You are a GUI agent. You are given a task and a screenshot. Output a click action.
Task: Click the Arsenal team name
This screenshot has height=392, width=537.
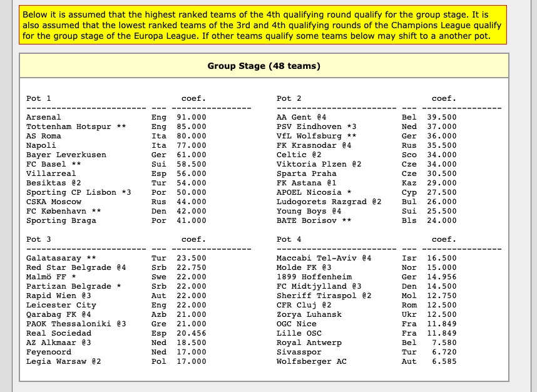(x=43, y=117)
